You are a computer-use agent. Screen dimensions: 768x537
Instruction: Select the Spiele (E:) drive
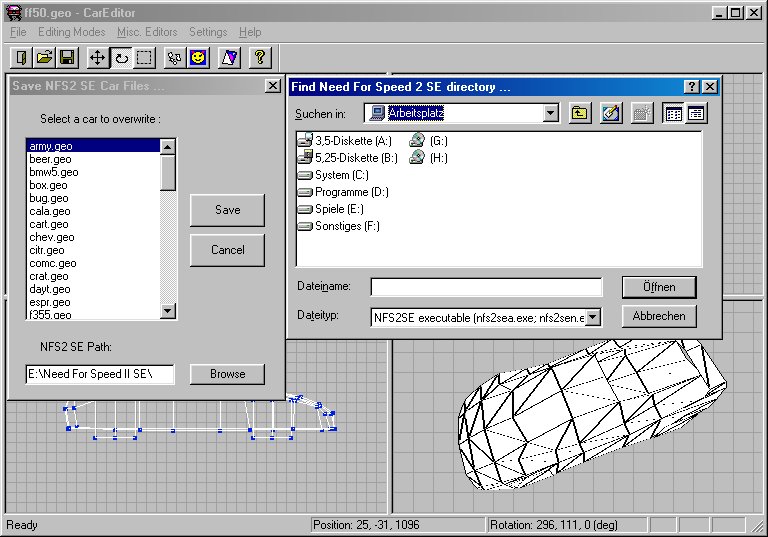331,209
